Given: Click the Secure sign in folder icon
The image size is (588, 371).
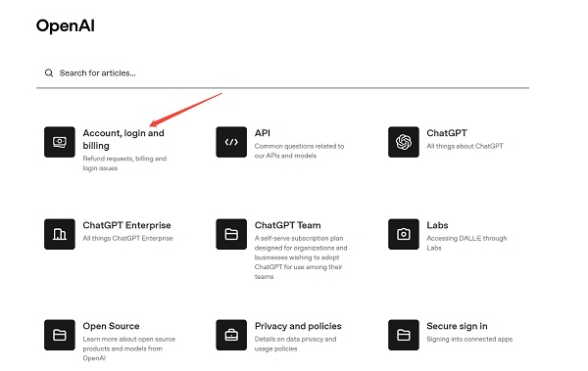Looking at the screenshot, I should coord(404,335).
